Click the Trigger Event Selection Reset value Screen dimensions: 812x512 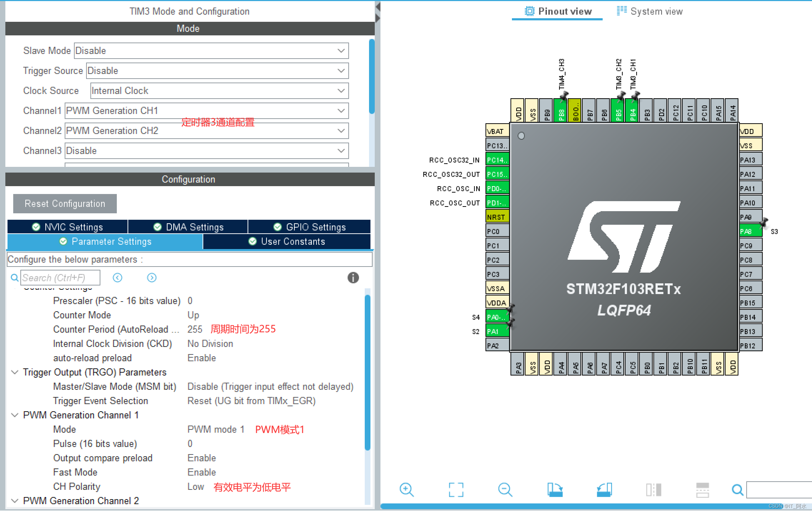pyautogui.click(x=251, y=401)
